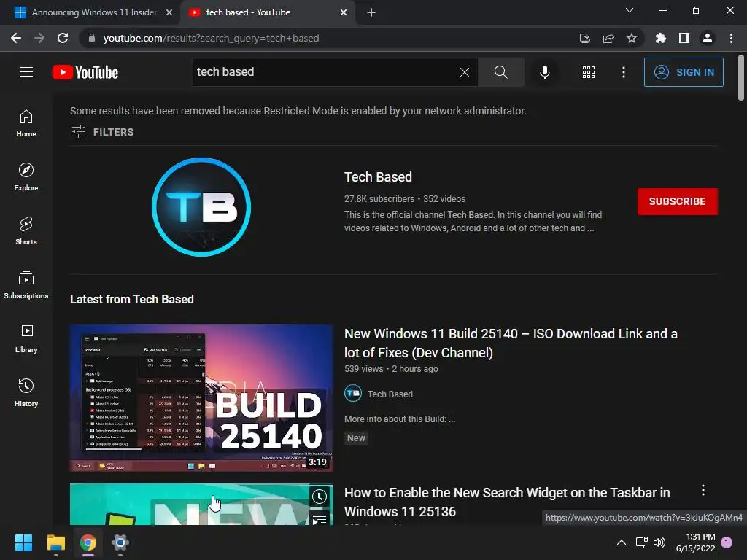747x560 pixels.
Task: Open Settings gear from taskbar
Action: pyautogui.click(x=120, y=542)
